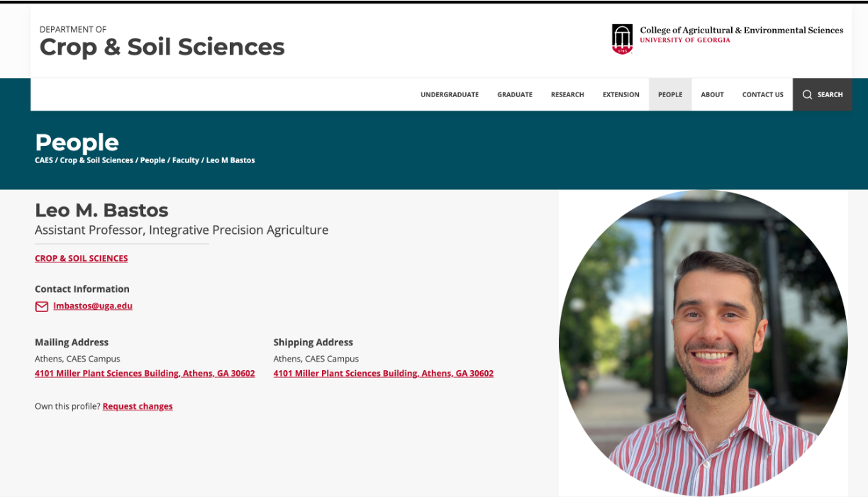Click the envelope icon beside the email
Image resolution: width=868 pixels, height=502 pixels.
click(x=42, y=306)
